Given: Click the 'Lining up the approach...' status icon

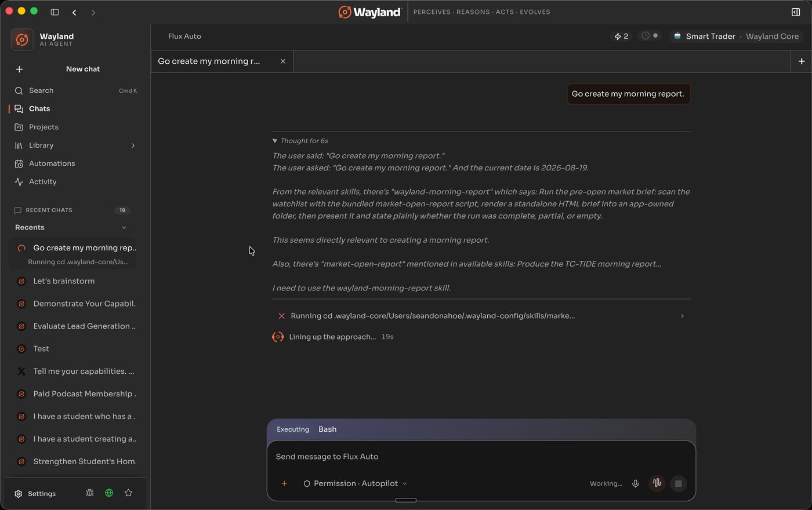Looking at the screenshot, I should point(278,337).
